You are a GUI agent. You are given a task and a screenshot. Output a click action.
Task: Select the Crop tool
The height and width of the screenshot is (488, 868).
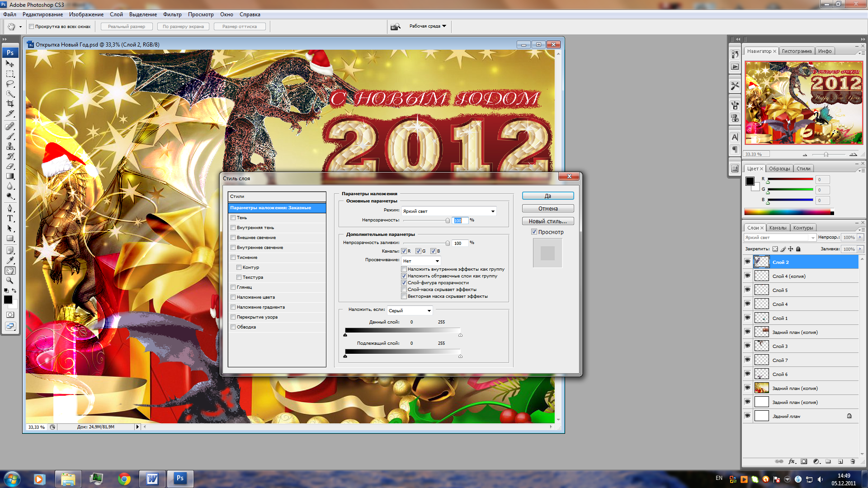pyautogui.click(x=10, y=103)
